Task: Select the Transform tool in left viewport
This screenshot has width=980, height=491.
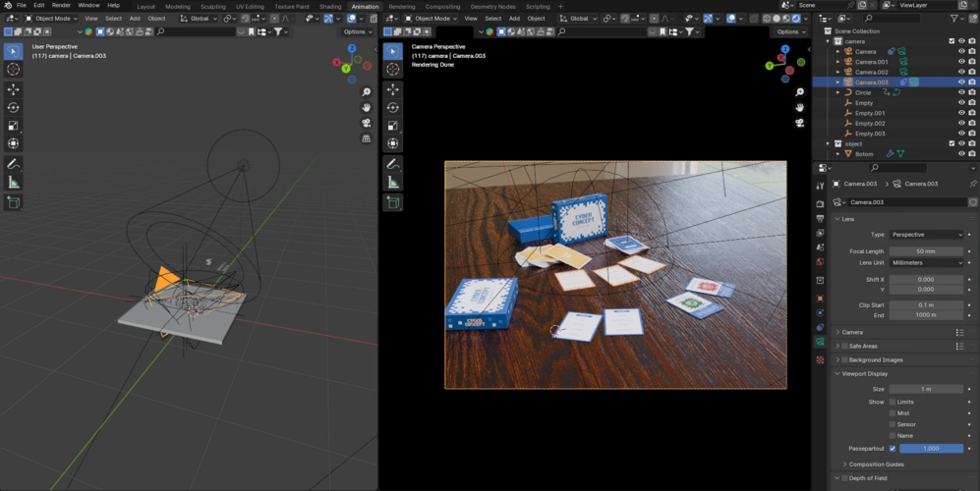Action: click(13, 143)
